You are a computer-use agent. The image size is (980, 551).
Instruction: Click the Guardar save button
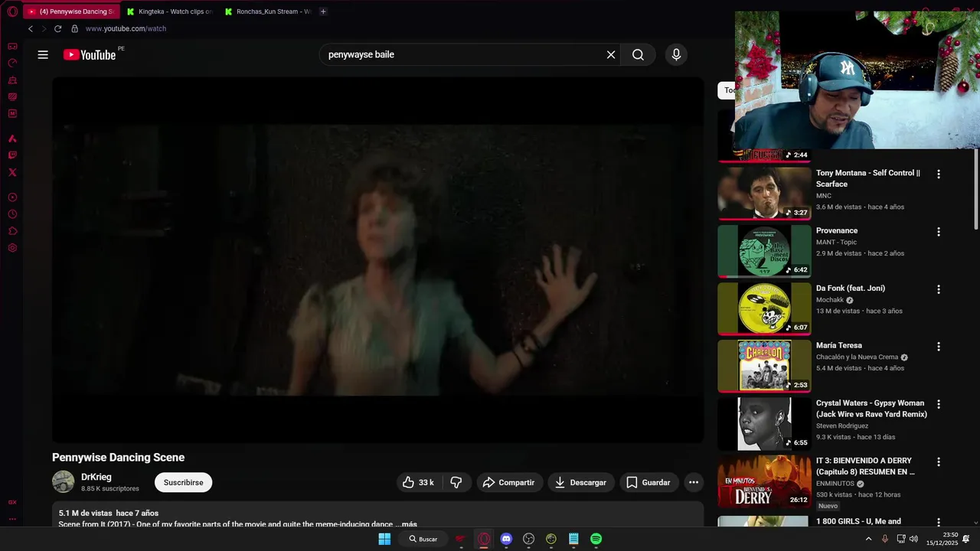649,482
